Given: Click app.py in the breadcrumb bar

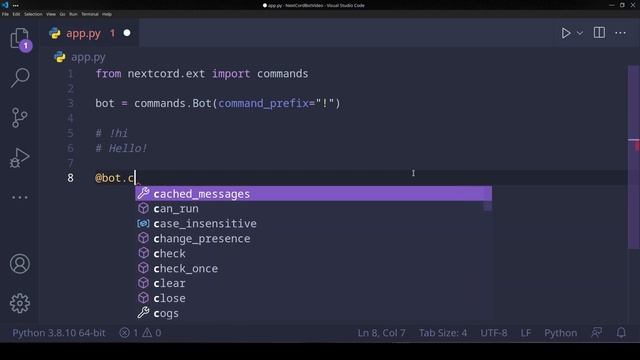Looking at the screenshot, I should pos(88,57).
